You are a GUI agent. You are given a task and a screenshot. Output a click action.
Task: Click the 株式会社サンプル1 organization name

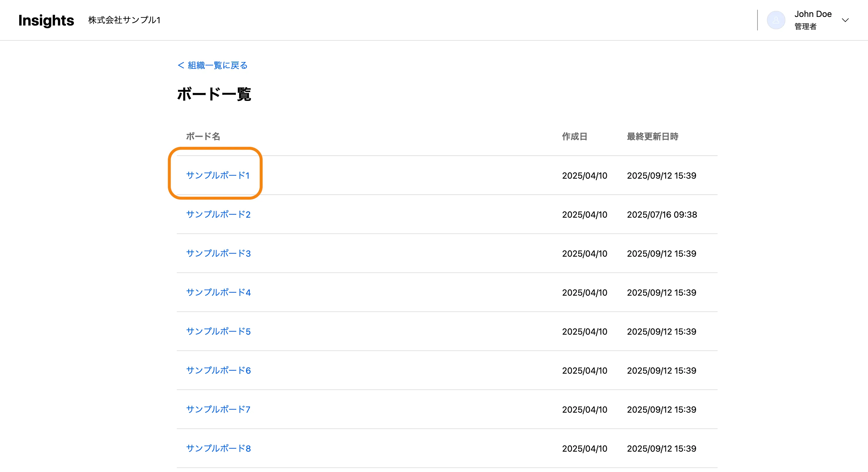coord(124,20)
